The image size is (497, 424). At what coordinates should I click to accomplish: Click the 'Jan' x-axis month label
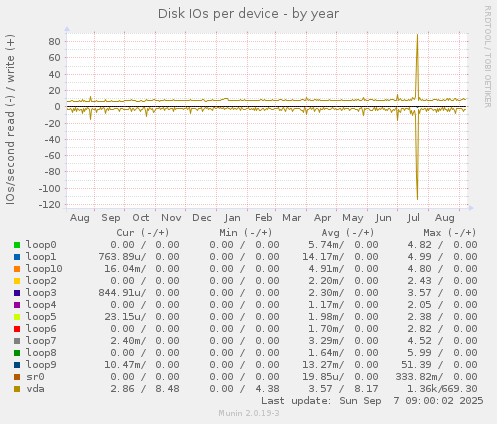[x=232, y=218]
